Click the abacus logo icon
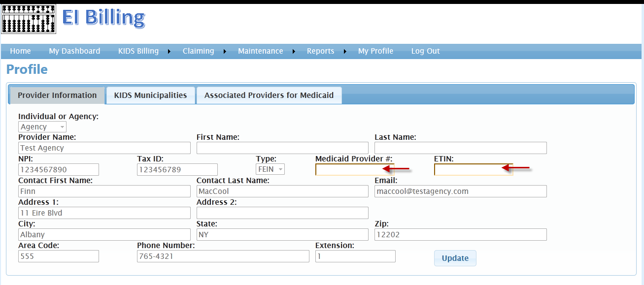 [29, 20]
